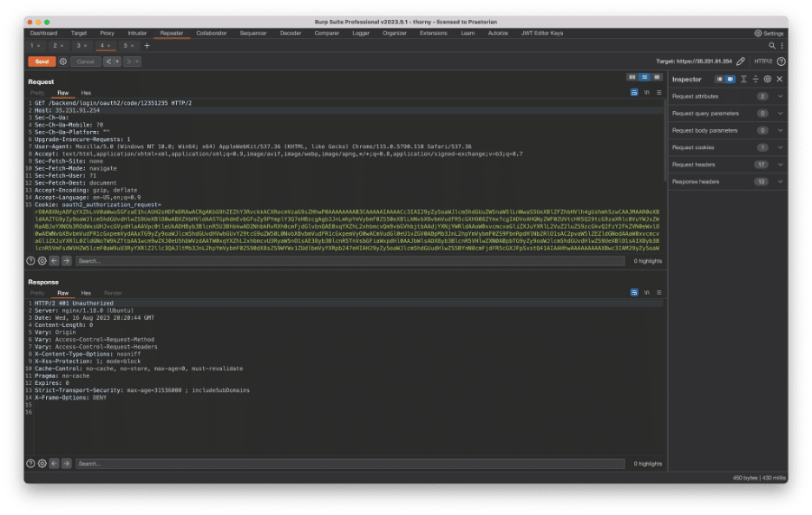Image resolution: width=812 pixels, height=515 pixels.
Task: Click the Cancel button
Action: coord(85,62)
